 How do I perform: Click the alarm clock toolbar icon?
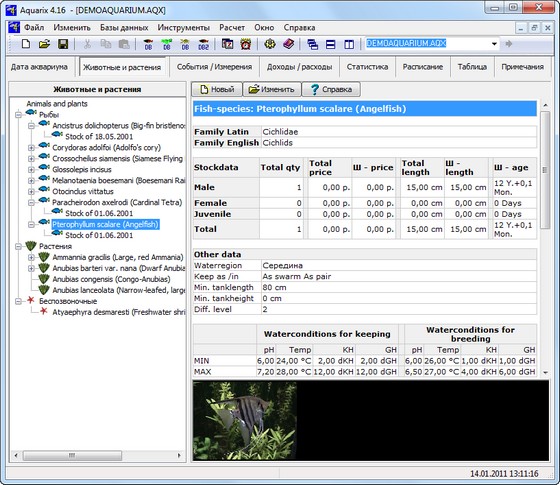pyautogui.click(x=246, y=44)
